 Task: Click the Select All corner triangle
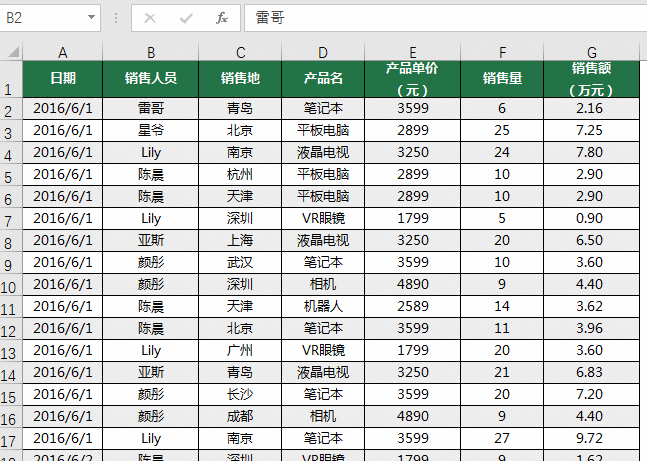[12, 52]
